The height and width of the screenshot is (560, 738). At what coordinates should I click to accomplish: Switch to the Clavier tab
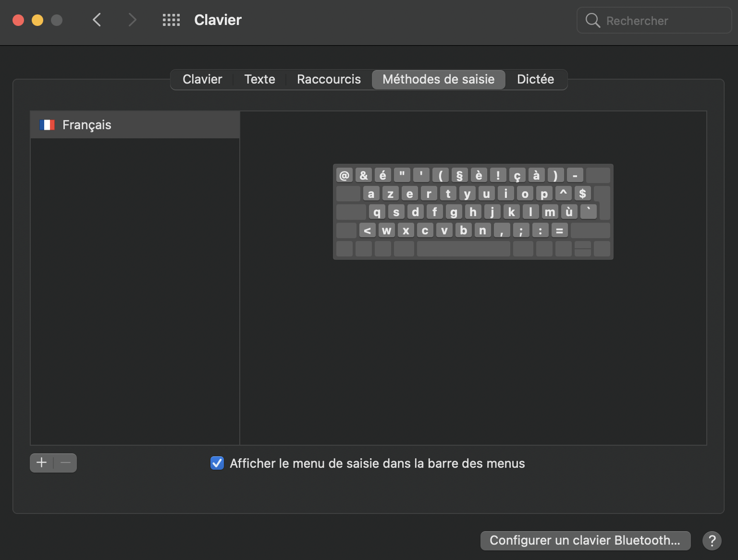point(202,80)
